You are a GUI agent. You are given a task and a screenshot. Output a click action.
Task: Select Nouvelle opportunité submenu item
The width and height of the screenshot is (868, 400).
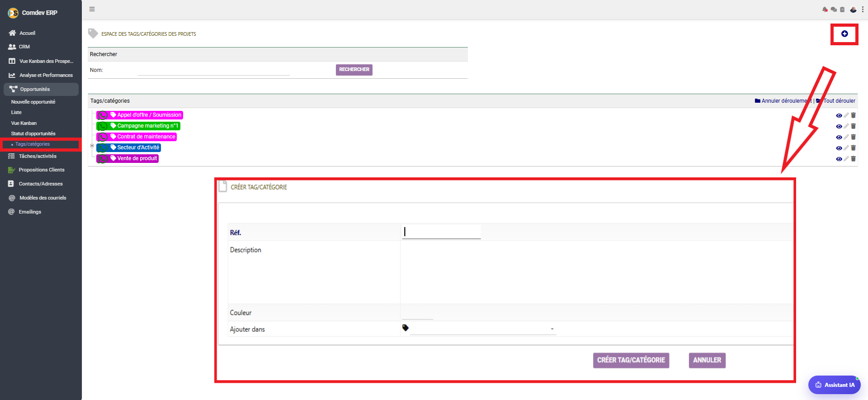click(x=33, y=102)
